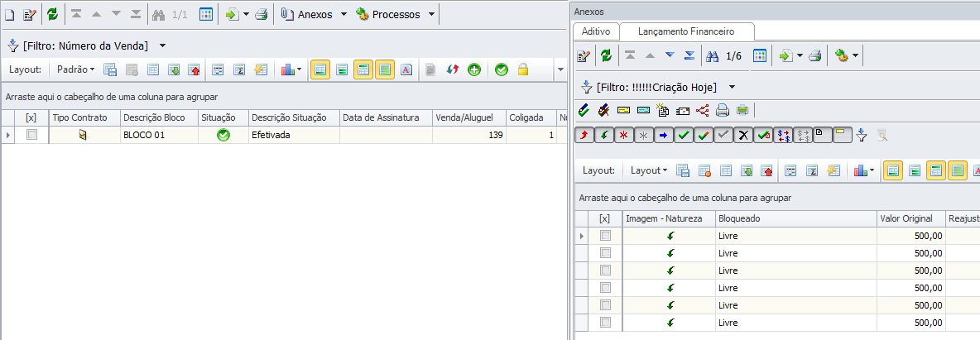The width and height of the screenshot is (980, 340).
Task: Click the new document sparkle icon
Action: tap(663, 111)
